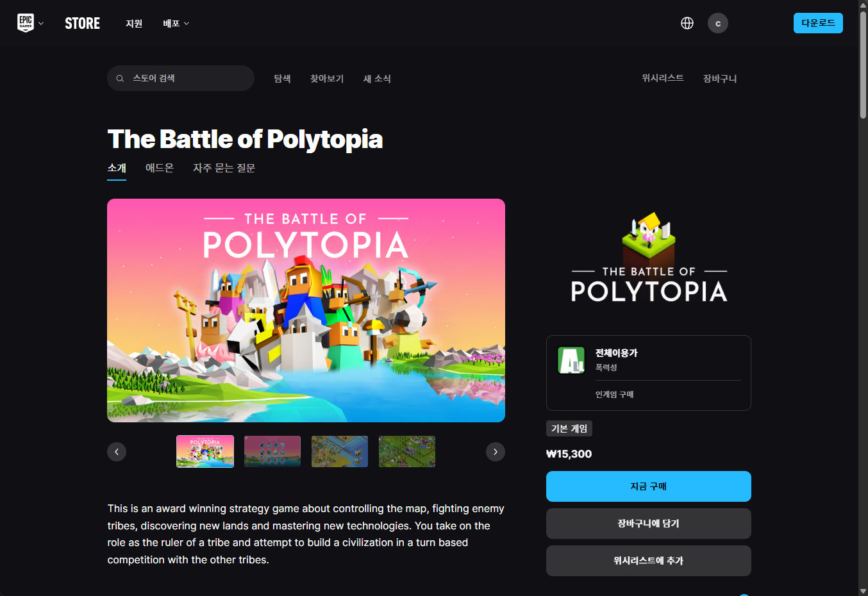Click the Polytopia logo in the sidebar
The image size is (868, 596).
coord(649,258)
